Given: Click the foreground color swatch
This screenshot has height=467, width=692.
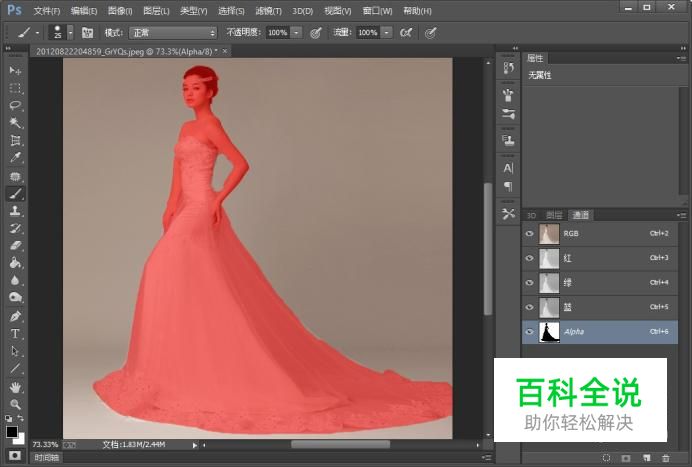Looking at the screenshot, I should pos(11,432).
